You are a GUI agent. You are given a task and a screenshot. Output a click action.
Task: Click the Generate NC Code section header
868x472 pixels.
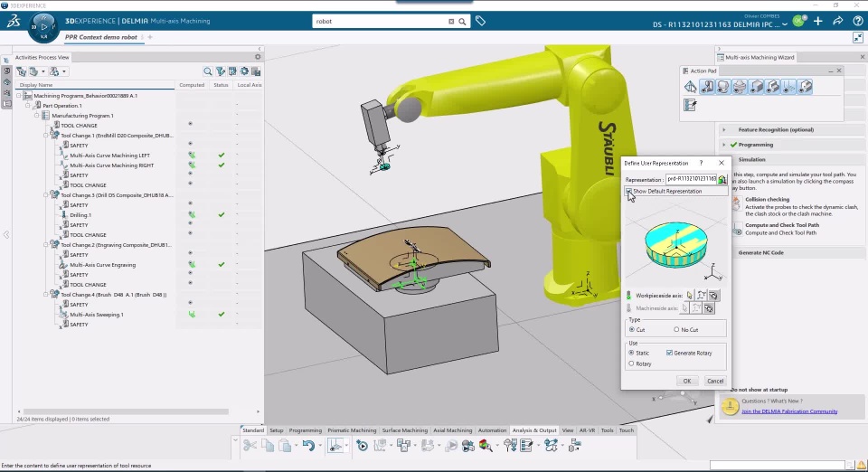pos(760,252)
